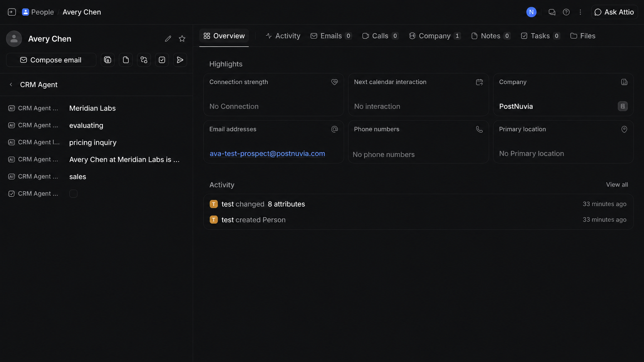Click the AI icon beside sales row
Image resolution: width=644 pixels, height=362 pixels.
(12, 176)
